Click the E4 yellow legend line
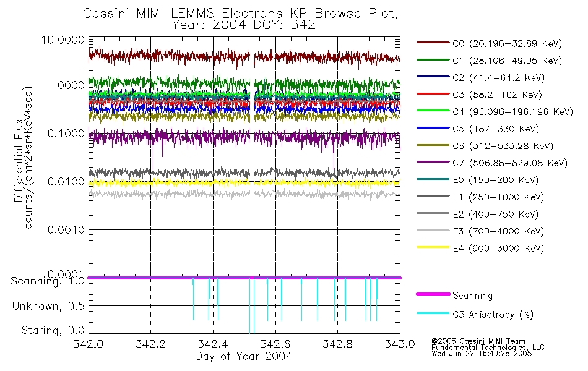 (433, 247)
